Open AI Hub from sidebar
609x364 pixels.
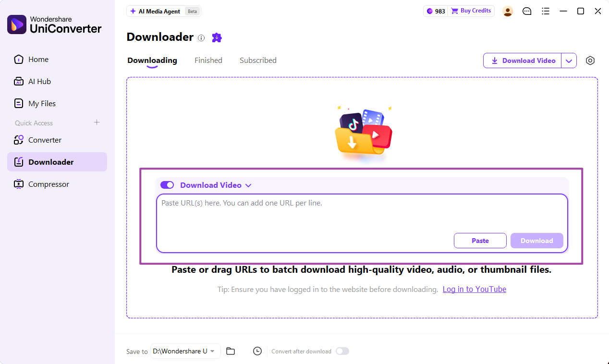(57, 82)
